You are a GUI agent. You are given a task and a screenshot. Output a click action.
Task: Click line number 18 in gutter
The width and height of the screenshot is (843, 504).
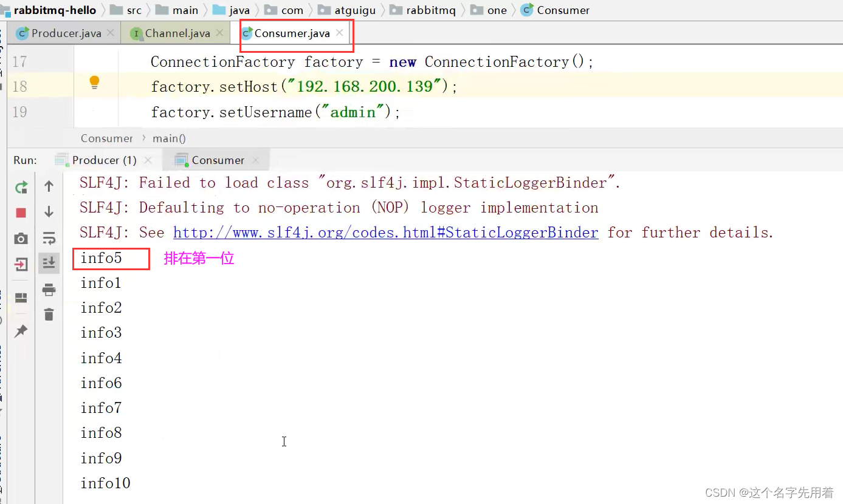pos(20,87)
